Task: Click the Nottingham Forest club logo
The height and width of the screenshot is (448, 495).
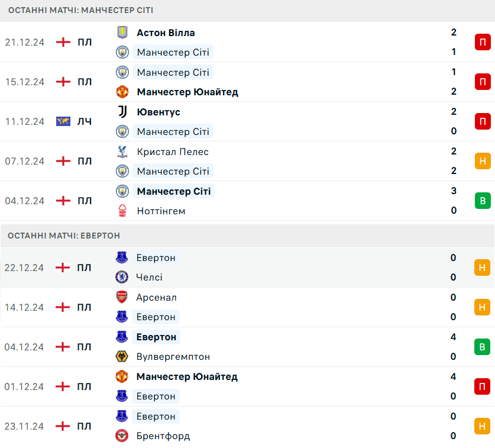Action: tap(122, 211)
